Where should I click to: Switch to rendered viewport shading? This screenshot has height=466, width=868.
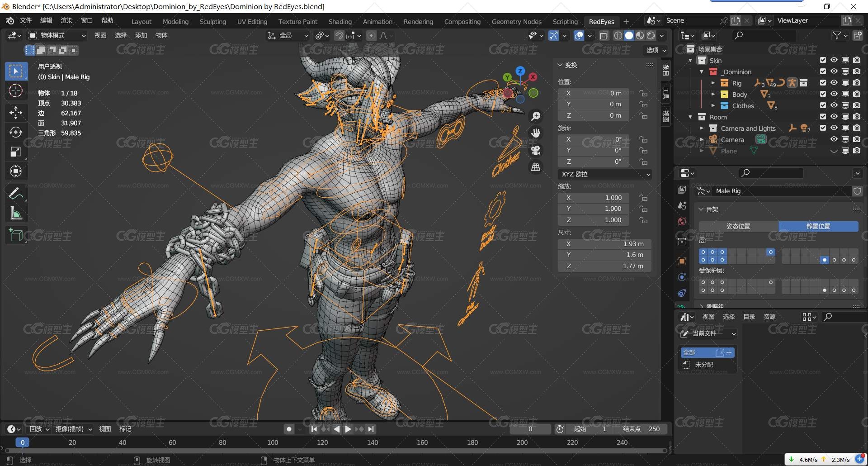click(x=651, y=35)
